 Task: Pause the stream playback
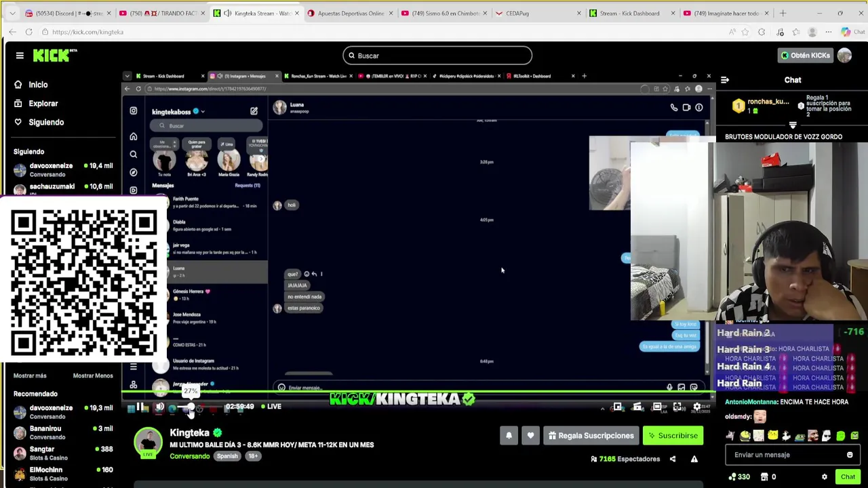point(140,407)
